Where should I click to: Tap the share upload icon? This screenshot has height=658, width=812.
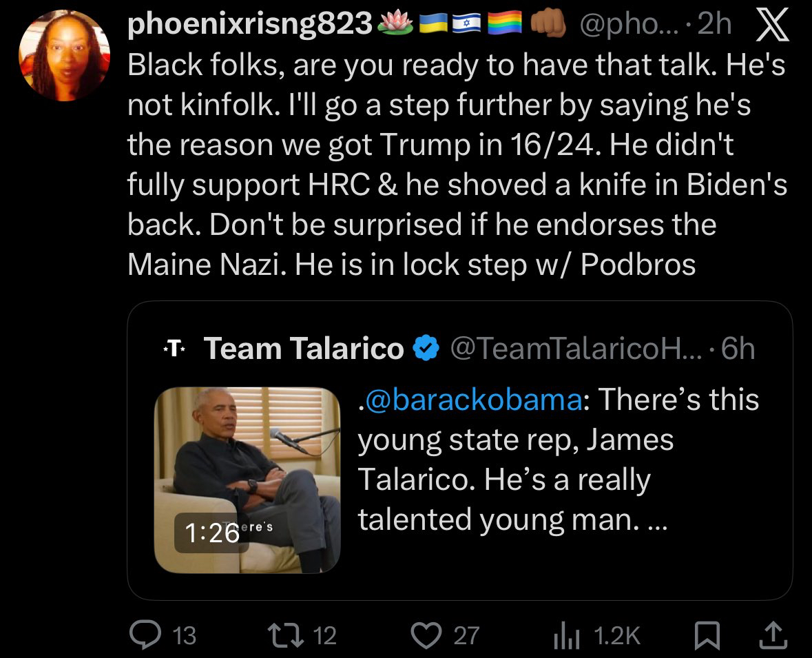tap(773, 635)
